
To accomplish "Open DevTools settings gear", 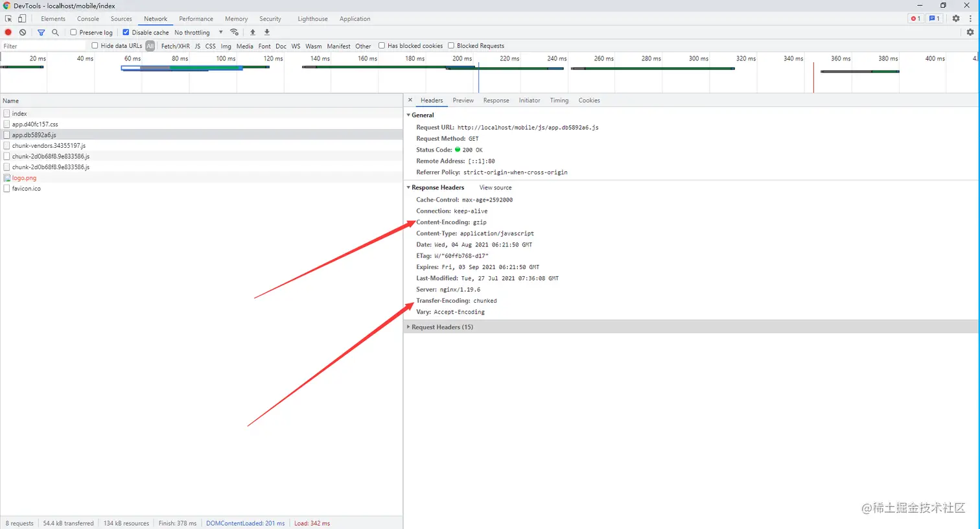I will tap(956, 19).
